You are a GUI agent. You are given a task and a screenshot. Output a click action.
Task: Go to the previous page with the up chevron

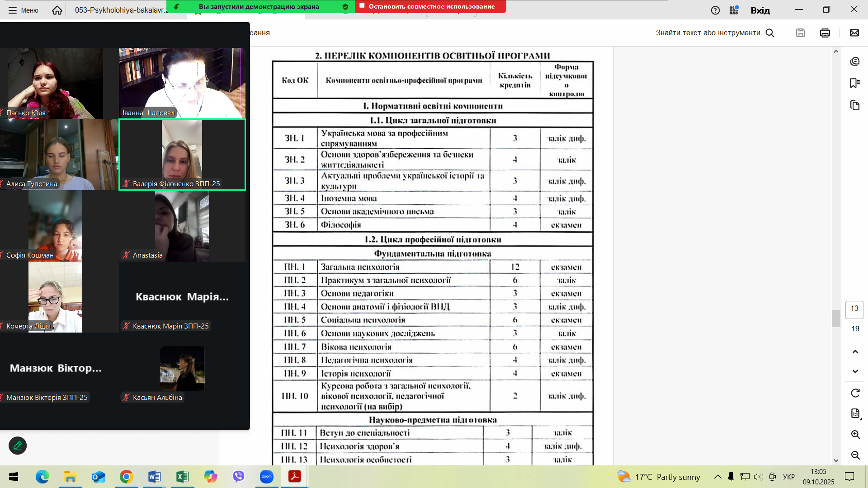[x=855, y=352]
